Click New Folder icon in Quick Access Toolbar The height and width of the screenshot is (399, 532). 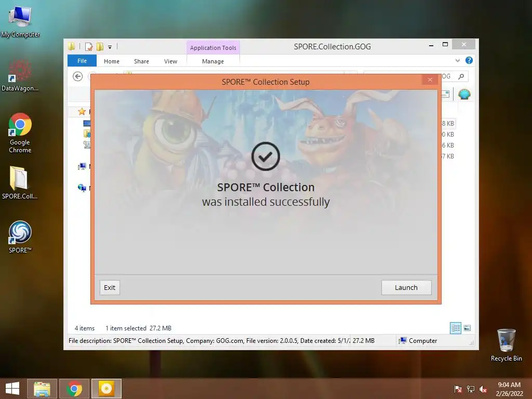point(100,46)
